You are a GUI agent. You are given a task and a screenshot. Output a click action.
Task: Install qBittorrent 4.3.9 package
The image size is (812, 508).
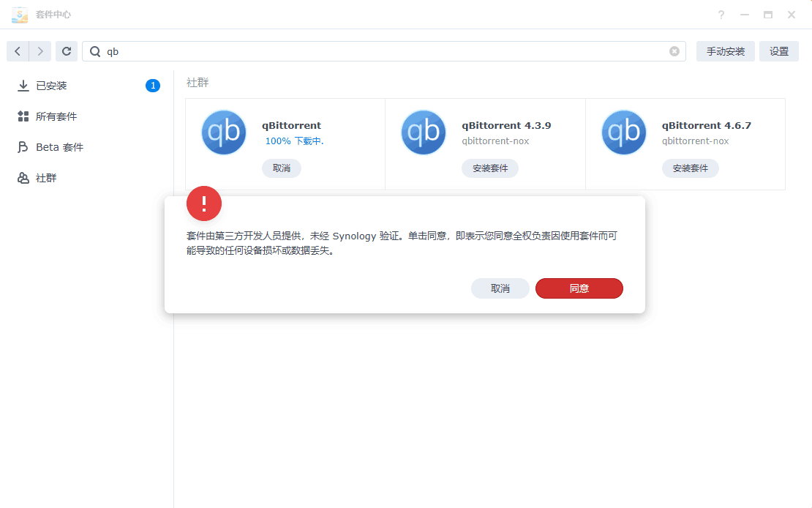pyautogui.click(x=490, y=168)
